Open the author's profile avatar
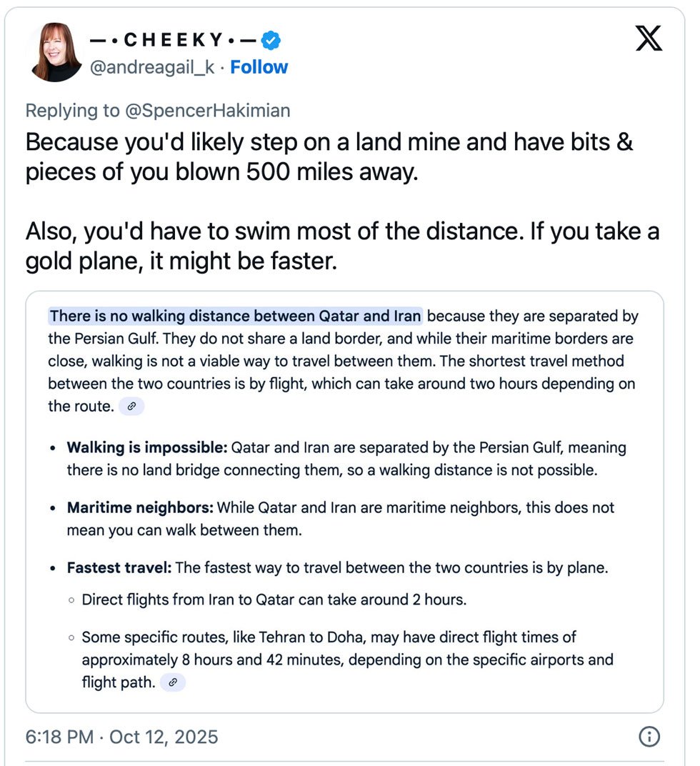This screenshot has height=766, width=700. tap(54, 52)
